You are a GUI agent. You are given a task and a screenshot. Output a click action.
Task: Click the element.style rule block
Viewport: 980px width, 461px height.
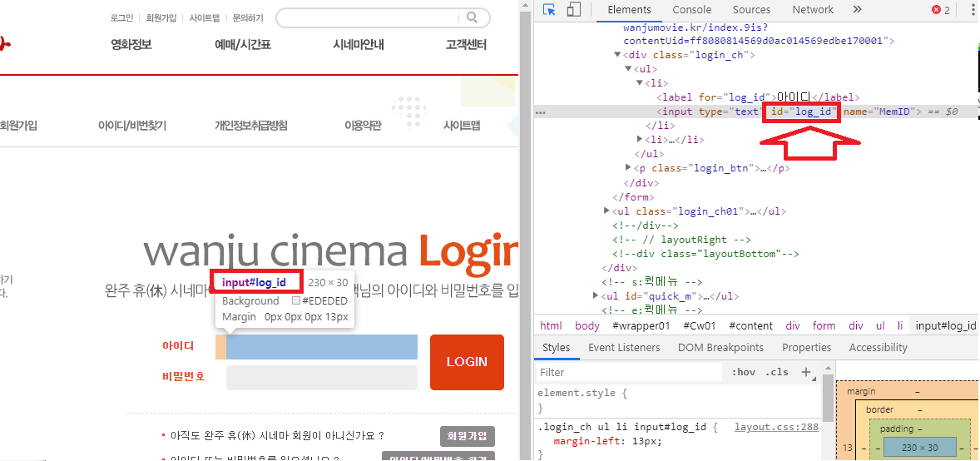click(678, 400)
